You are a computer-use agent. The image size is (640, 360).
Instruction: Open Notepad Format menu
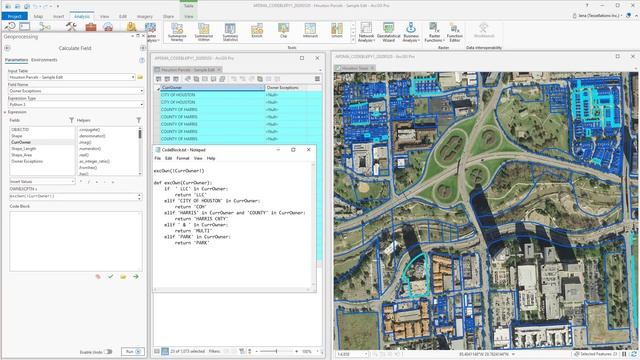click(x=182, y=158)
